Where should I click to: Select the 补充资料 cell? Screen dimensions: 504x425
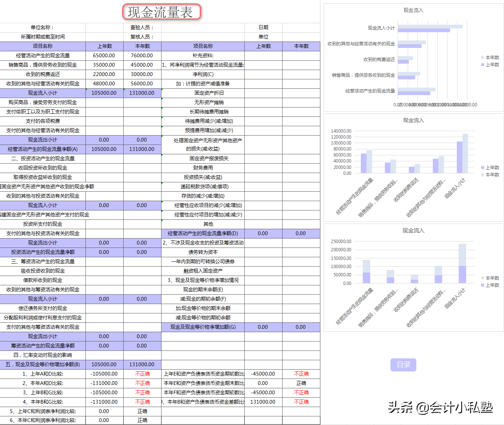[x=203, y=55]
